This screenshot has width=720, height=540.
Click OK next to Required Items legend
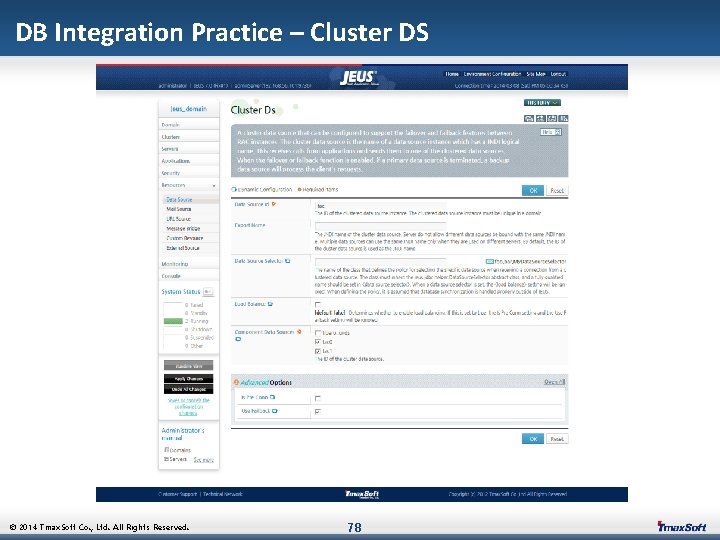coord(533,191)
